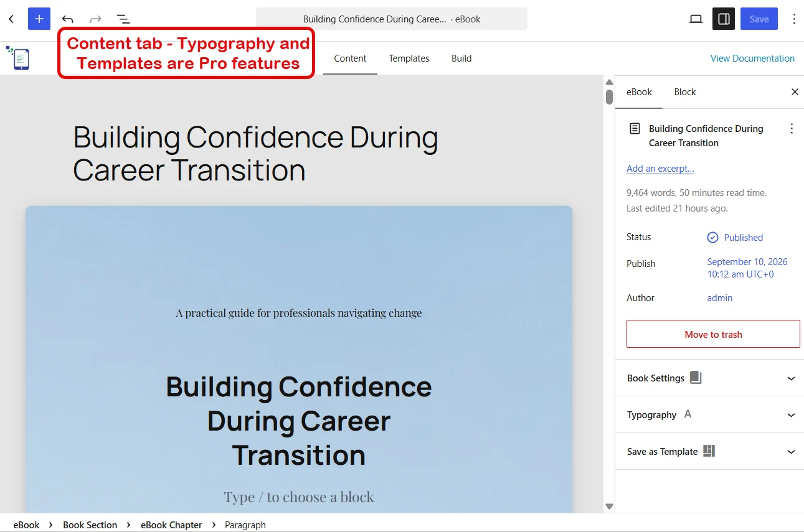Switch to the Templates tab
Viewport: 804px width, 532px height.
coord(409,58)
